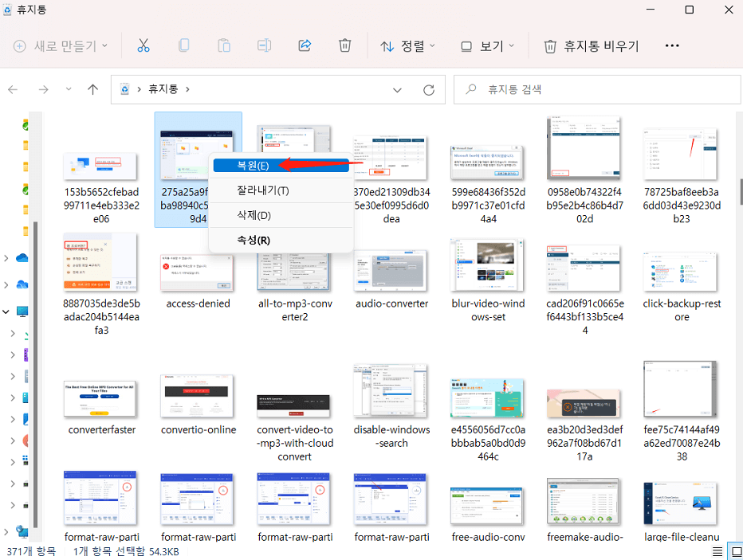Screen dimensions: 743x560
Task: Select the large-file-cleanu thumbnail
Action: pos(680,503)
